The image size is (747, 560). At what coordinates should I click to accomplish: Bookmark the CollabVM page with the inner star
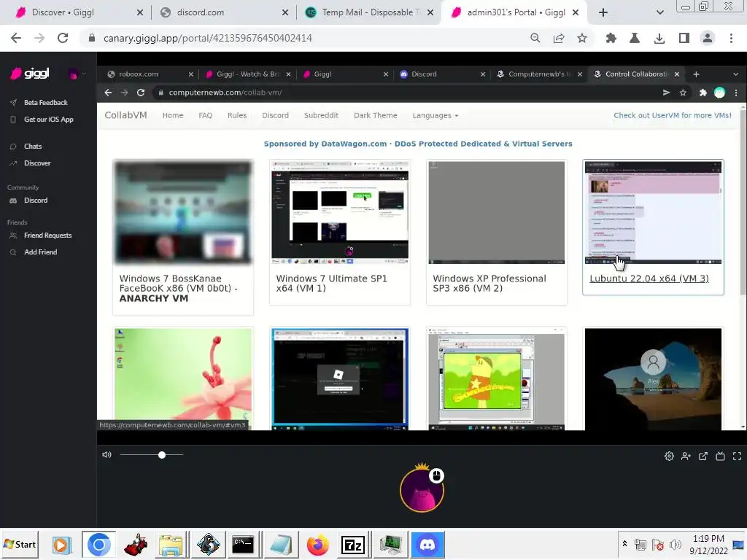click(x=683, y=93)
